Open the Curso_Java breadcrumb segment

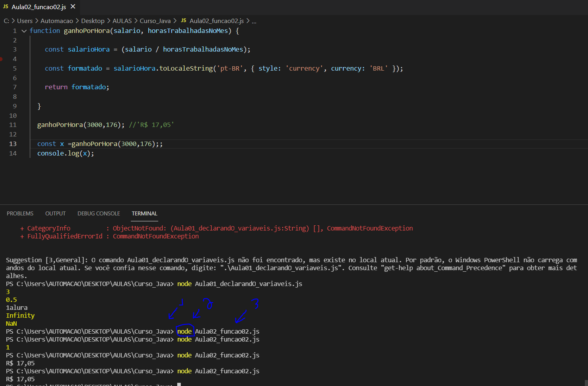(155, 21)
